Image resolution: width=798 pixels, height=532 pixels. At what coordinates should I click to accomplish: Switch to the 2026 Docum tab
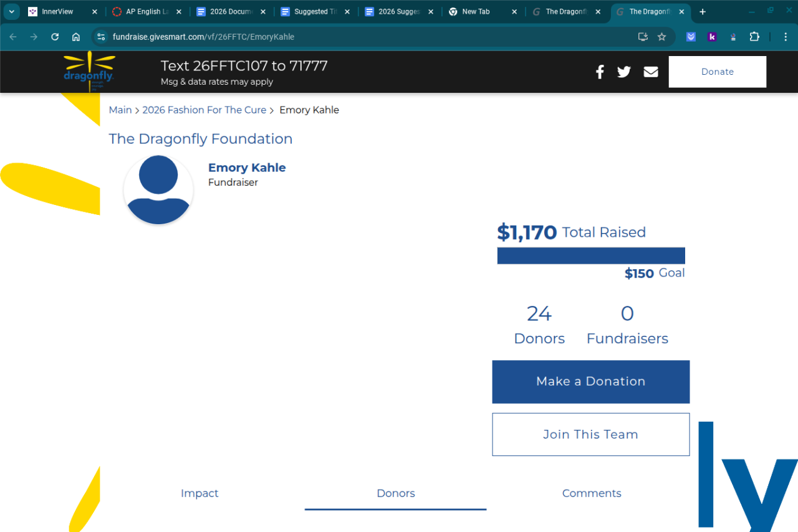point(231,12)
